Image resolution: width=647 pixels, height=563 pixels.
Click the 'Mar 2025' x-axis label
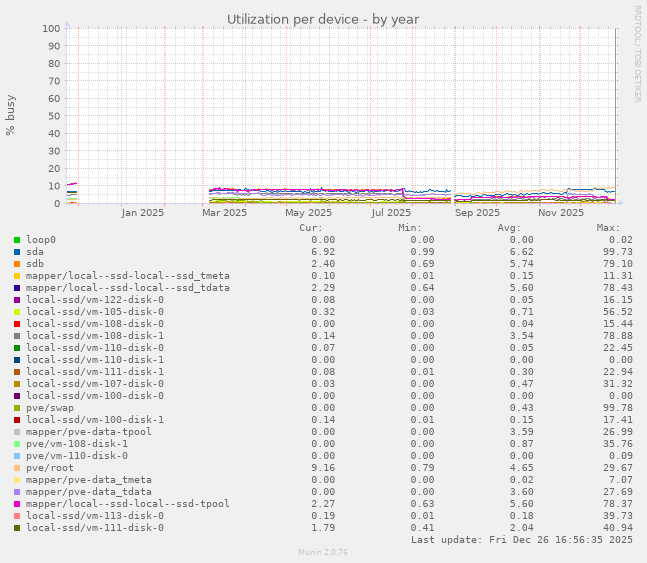[x=224, y=213]
